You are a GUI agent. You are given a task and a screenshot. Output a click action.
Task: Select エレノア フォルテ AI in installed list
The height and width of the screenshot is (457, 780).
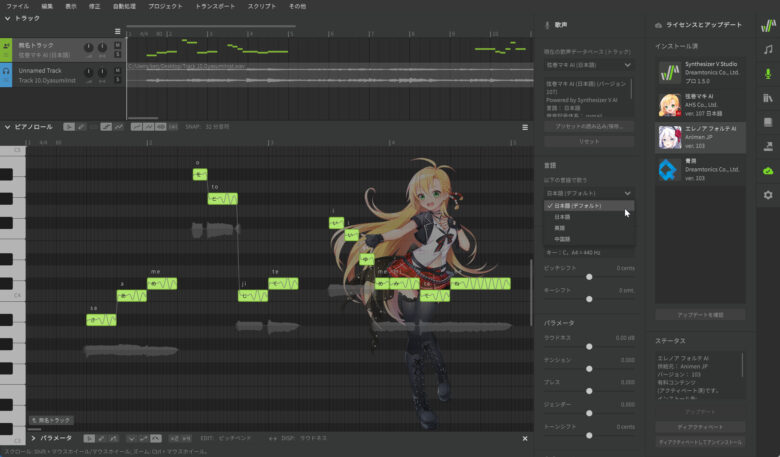coord(700,137)
